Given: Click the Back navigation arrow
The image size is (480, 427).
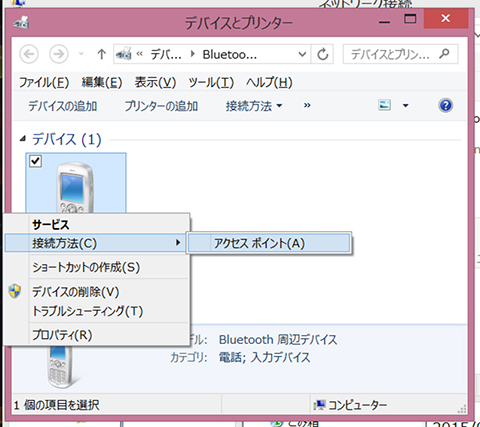Looking at the screenshot, I should (x=29, y=54).
